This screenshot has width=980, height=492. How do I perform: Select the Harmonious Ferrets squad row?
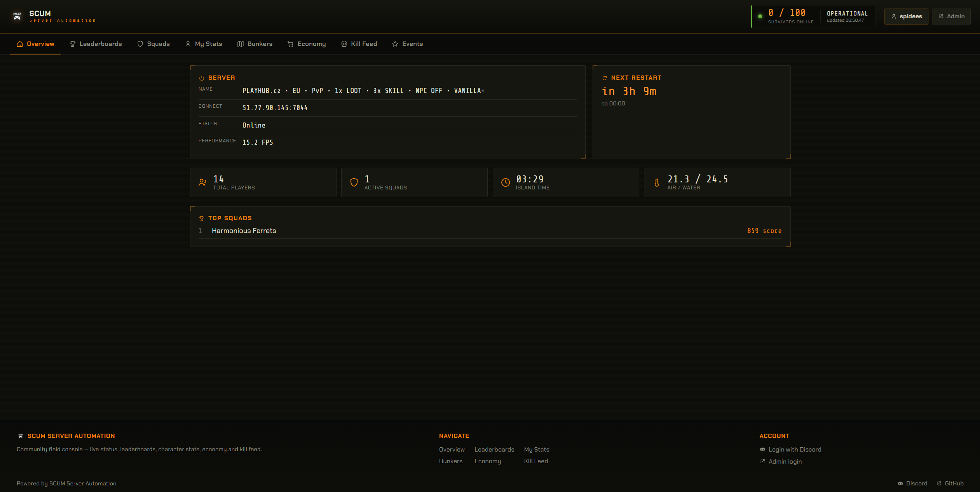pyautogui.click(x=490, y=231)
